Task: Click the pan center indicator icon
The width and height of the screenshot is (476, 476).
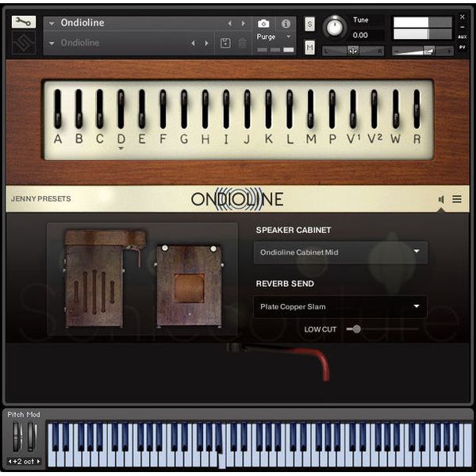Action: [353, 51]
